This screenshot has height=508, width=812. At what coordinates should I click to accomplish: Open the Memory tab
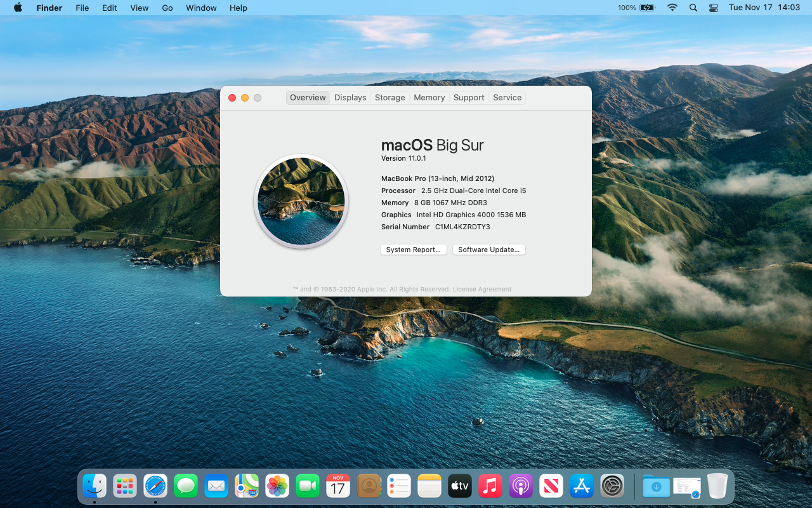[x=429, y=97]
